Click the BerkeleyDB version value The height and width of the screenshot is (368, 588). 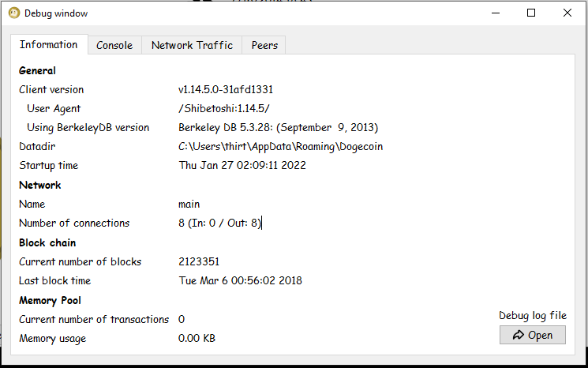point(278,127)
